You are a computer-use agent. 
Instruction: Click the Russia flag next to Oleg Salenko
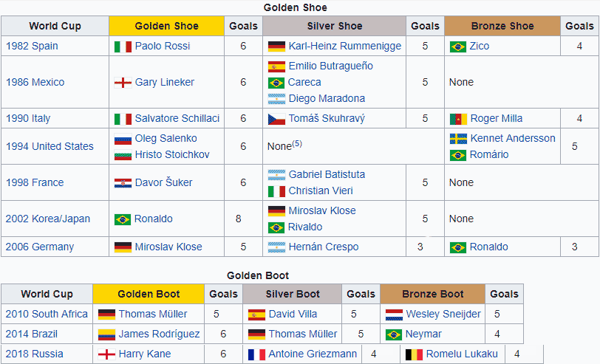coord(123,139)
